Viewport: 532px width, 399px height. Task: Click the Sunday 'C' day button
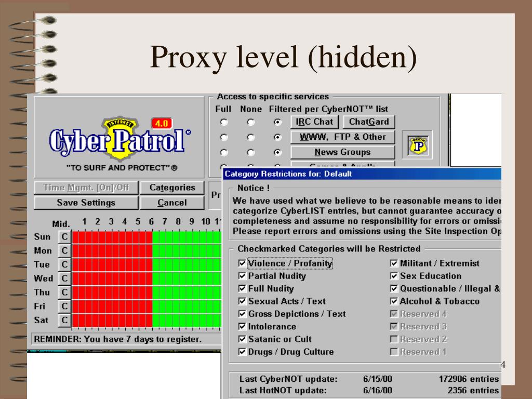[64, 237]
